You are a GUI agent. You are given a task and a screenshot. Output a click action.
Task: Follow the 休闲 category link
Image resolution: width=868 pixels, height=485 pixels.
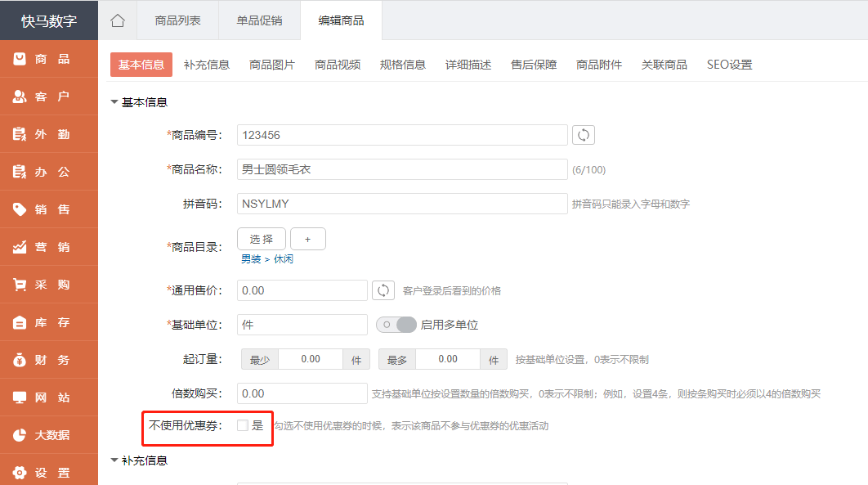(x=284, y=259)
